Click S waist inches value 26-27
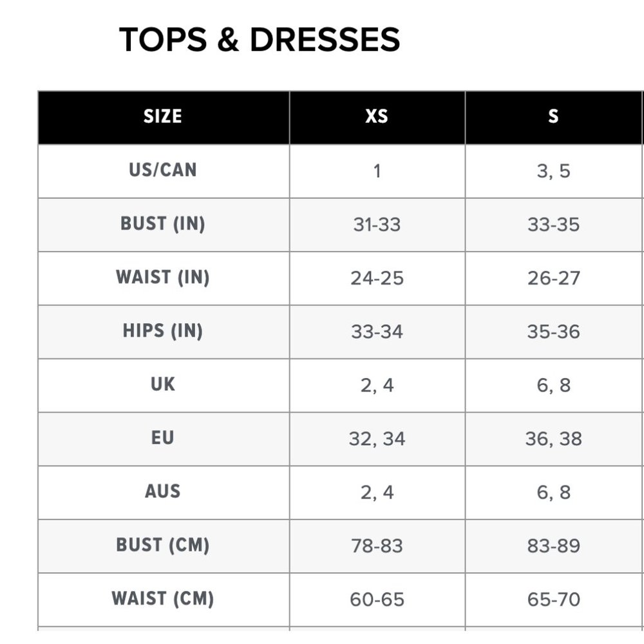Viewport: 644px width, 644px height. tap(554, 278)
